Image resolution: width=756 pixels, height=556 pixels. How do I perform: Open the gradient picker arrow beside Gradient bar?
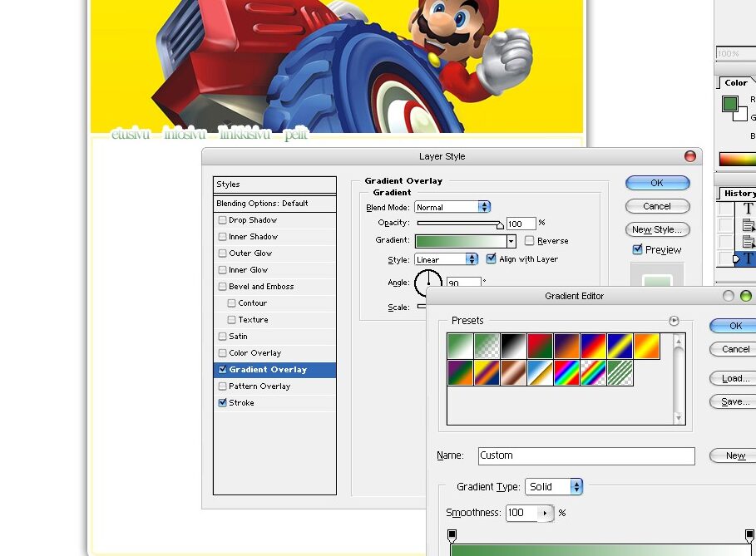tap(511, 241)
